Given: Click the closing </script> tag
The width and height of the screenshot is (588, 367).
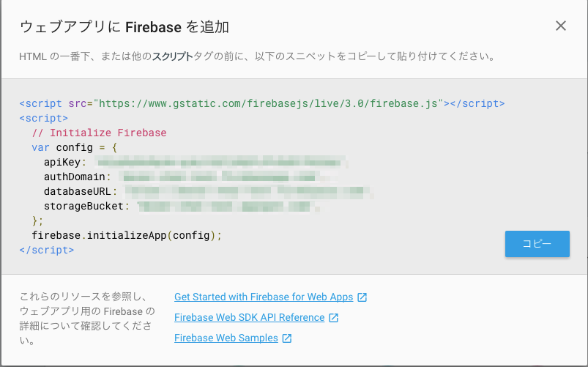Looking at the screenshot, I should click(x=47, y=250).
